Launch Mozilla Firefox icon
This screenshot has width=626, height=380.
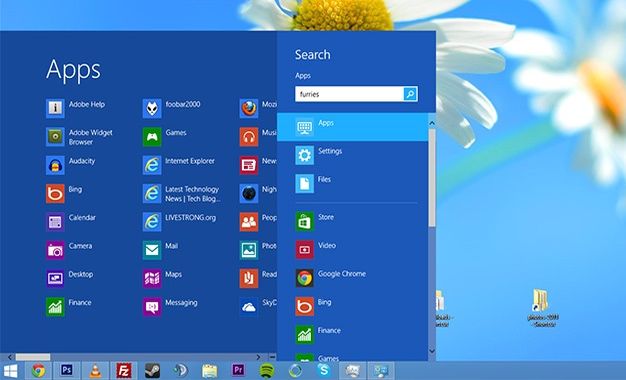[x=249, y=108]
